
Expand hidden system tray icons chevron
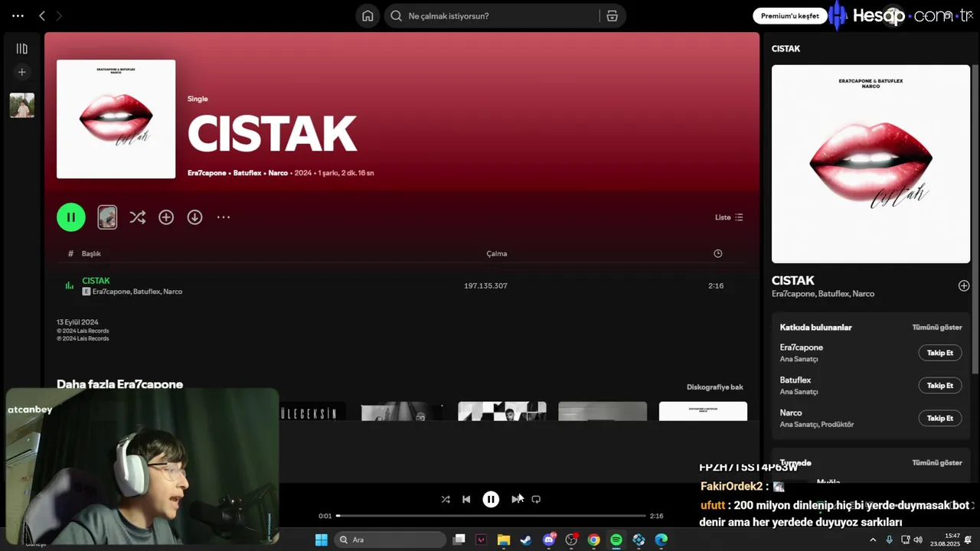[873, 540]
